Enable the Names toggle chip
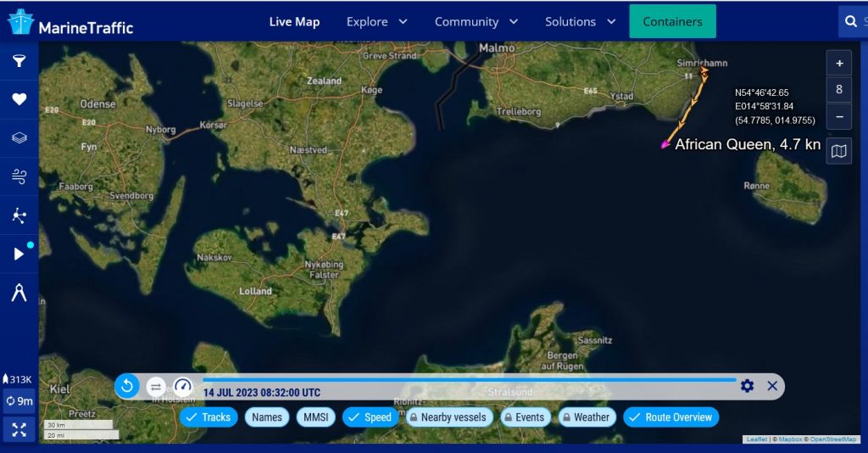The image size is (868, 453). tap(266, 417)
